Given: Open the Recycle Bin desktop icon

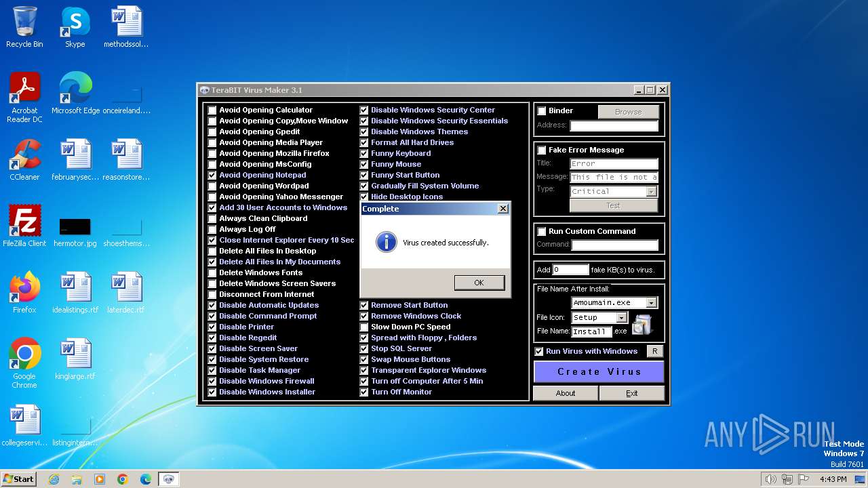Looking at the screenshot, I should click(24, 27).
